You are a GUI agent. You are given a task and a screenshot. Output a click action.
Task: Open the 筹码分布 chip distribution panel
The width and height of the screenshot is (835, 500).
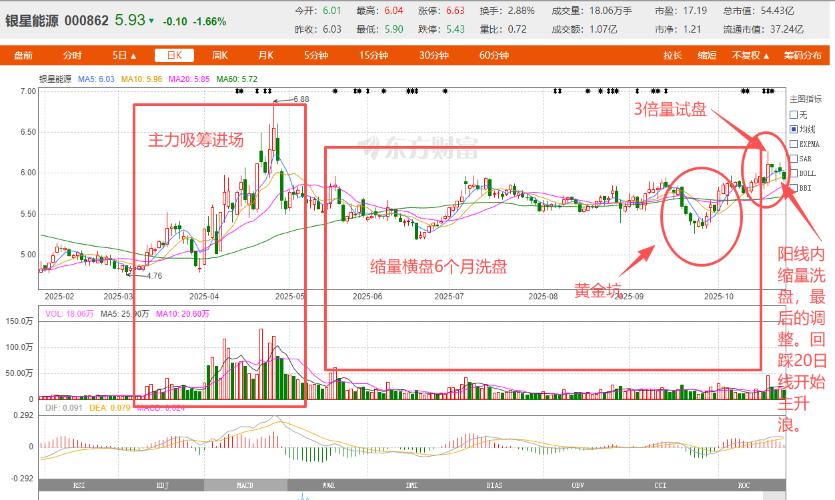click(803, 55)
